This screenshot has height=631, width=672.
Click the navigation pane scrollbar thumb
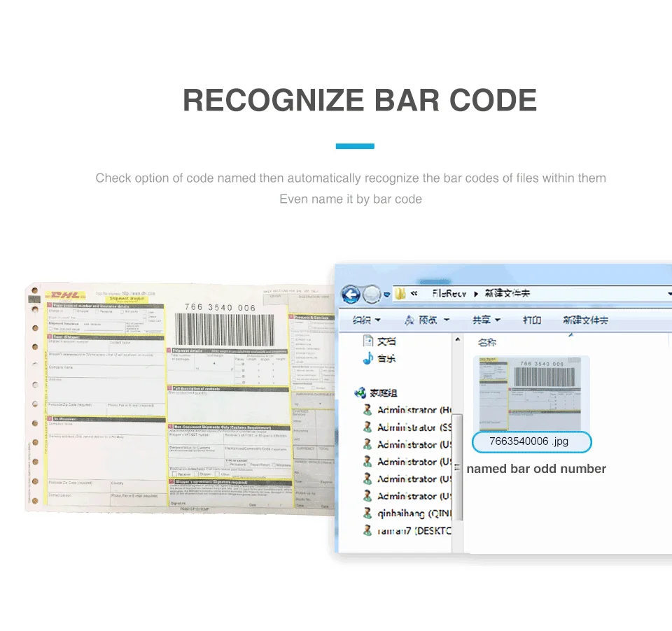(x=457, y=467)
